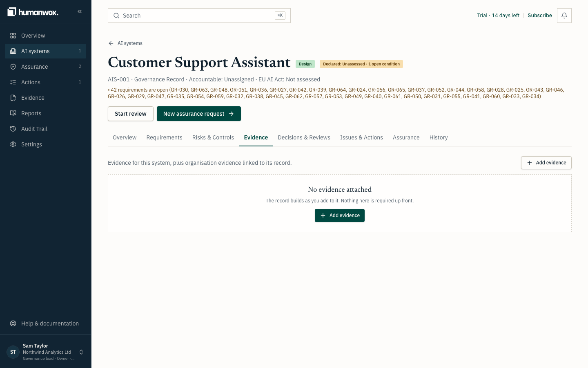Click the Audit Trail history icon in the sidebar
The image size is (588, 368).
(13, 129)
